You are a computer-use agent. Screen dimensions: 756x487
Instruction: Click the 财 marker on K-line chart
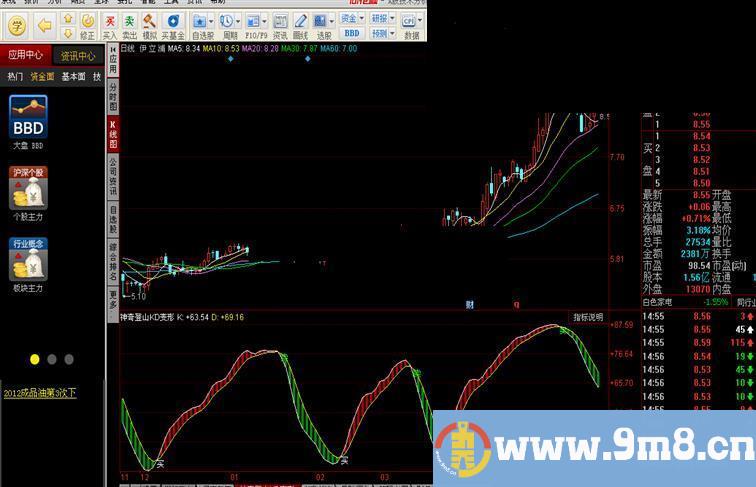point(469,304)
